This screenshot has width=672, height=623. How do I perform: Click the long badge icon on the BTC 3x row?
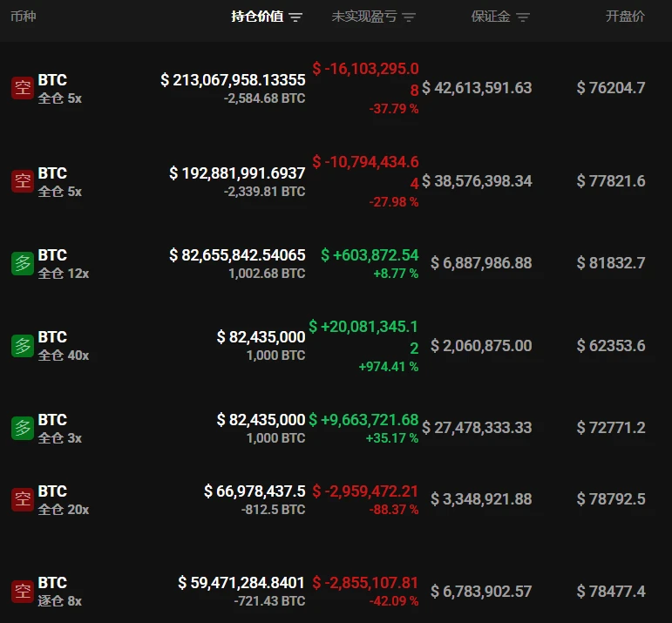[x=23, y=428]
